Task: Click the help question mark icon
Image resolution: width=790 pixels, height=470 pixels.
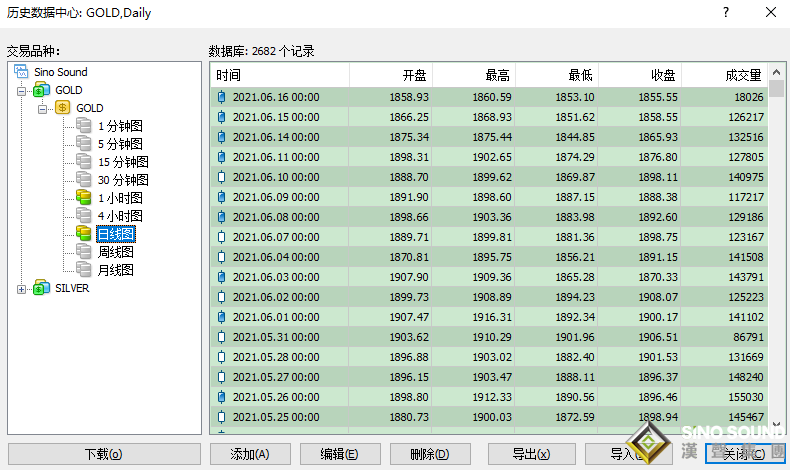Action: point(726,12)
